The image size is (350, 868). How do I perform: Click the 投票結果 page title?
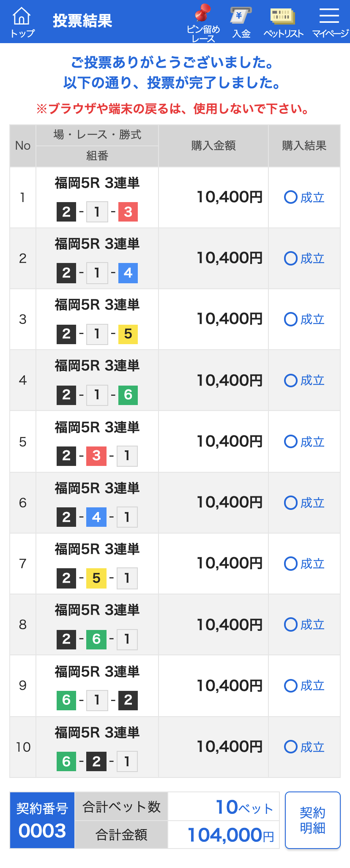pyautogui.click(x=82, y=21)
